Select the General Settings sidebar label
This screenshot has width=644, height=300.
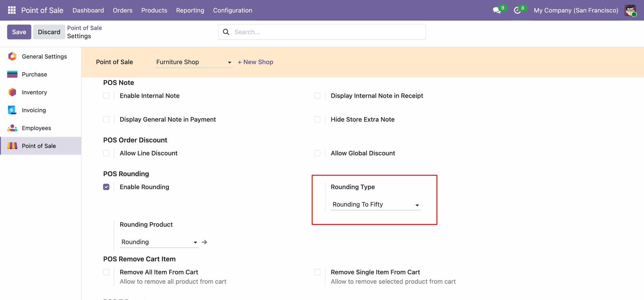pos(44,56)
